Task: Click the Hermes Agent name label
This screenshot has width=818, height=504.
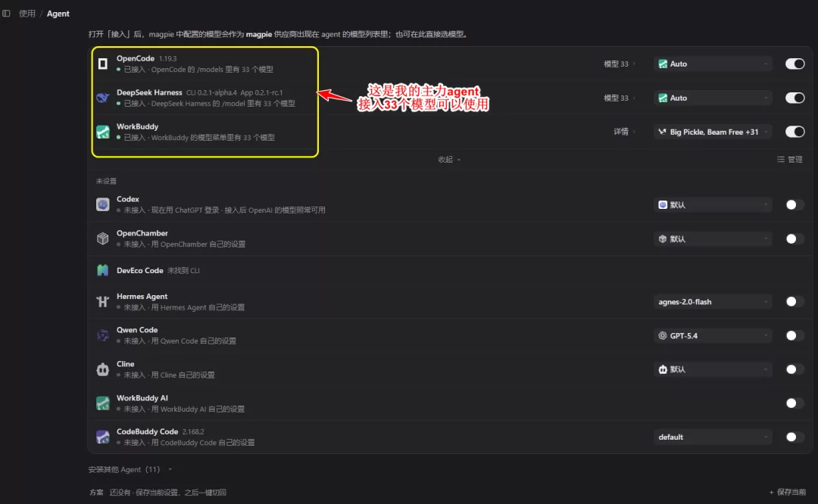Action: (142, 296)
